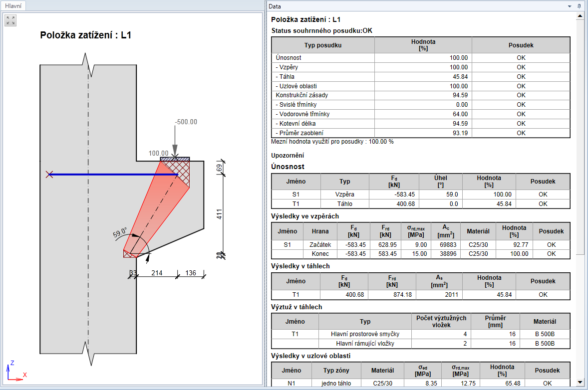Click Mezní hodnota využití pro posudky text
The width and height of the screenshot is (588, 390).
332,142
